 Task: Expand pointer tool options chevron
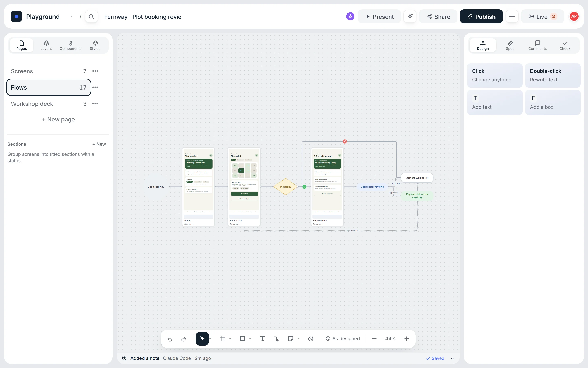click(211, 339)
